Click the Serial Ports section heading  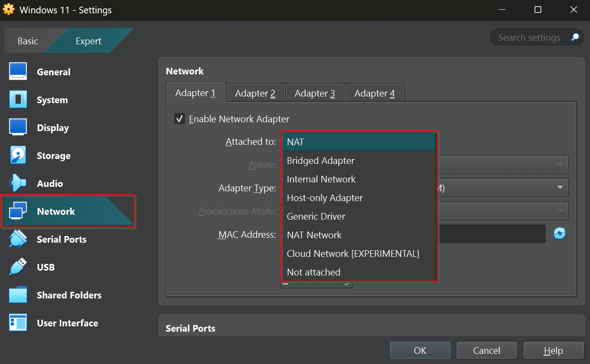pyautogui.click(x=191, y=328)
